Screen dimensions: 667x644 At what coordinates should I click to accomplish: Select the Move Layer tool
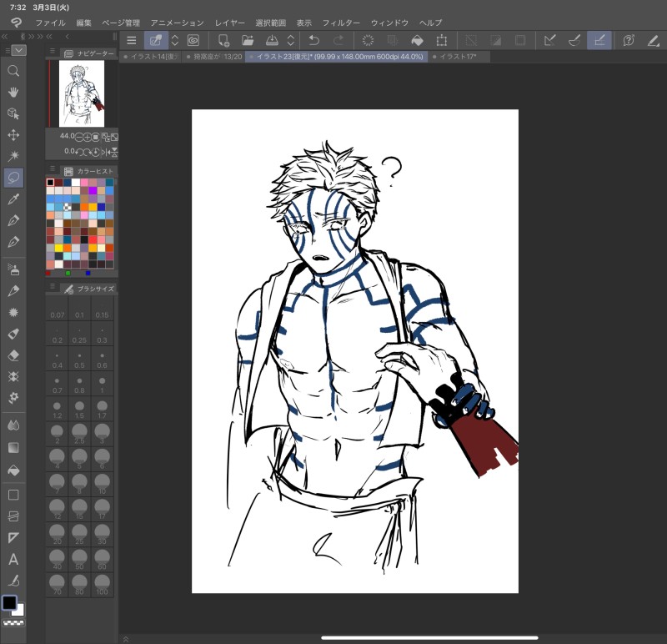tap(13, 135)
